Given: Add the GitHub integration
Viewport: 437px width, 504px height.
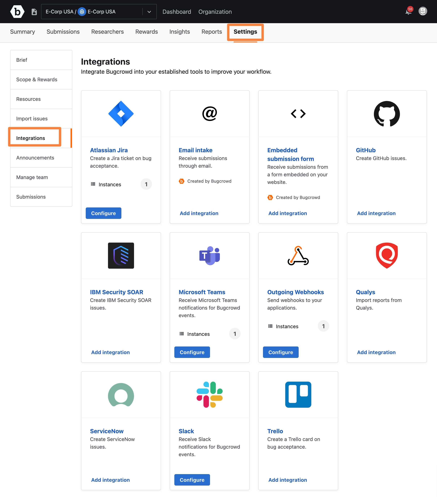Looking at the screenshot, I should tap(376, 213).
